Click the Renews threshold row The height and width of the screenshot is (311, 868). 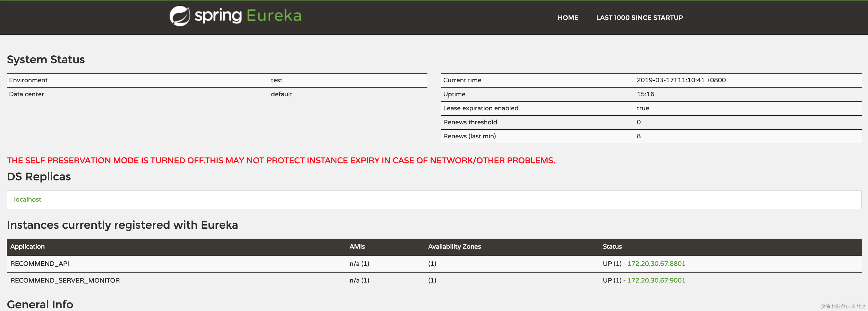point(470,122)
